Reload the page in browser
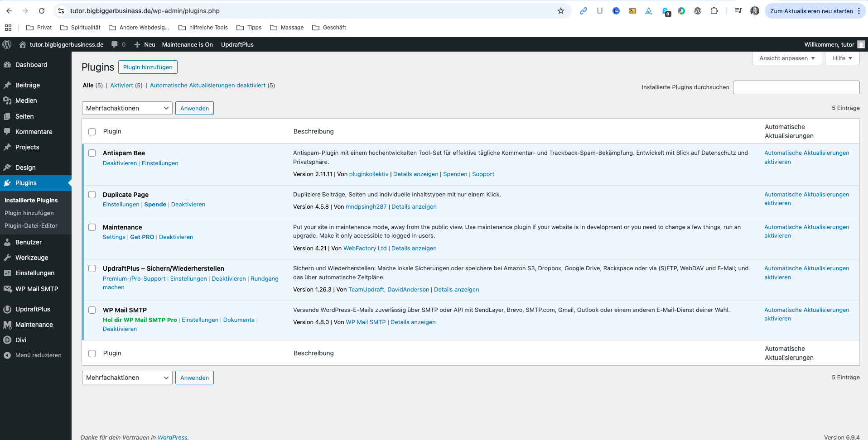Viewport: 868px width, 440px height. coord(42,11)
